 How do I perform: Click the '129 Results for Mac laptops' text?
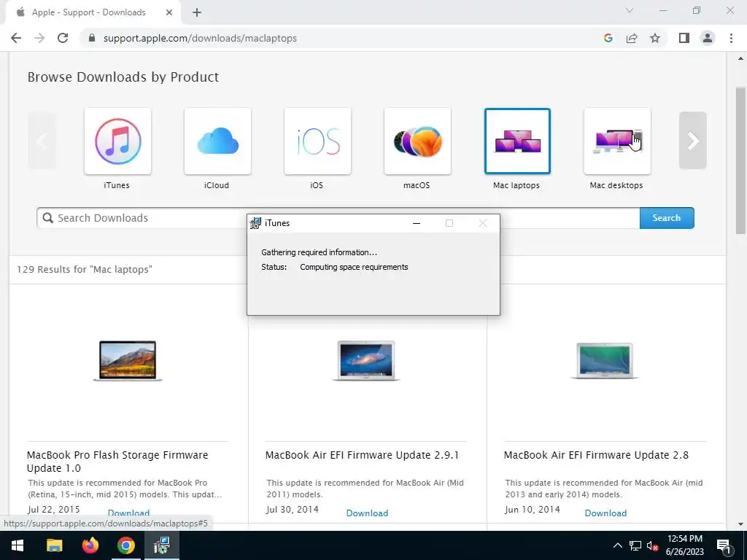85,269
